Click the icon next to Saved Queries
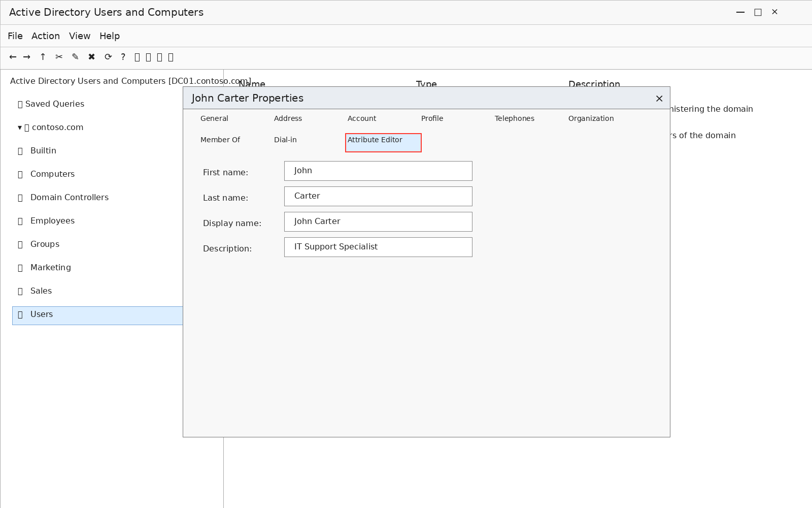Screen dimensions: 812x508 click(20, 104)
